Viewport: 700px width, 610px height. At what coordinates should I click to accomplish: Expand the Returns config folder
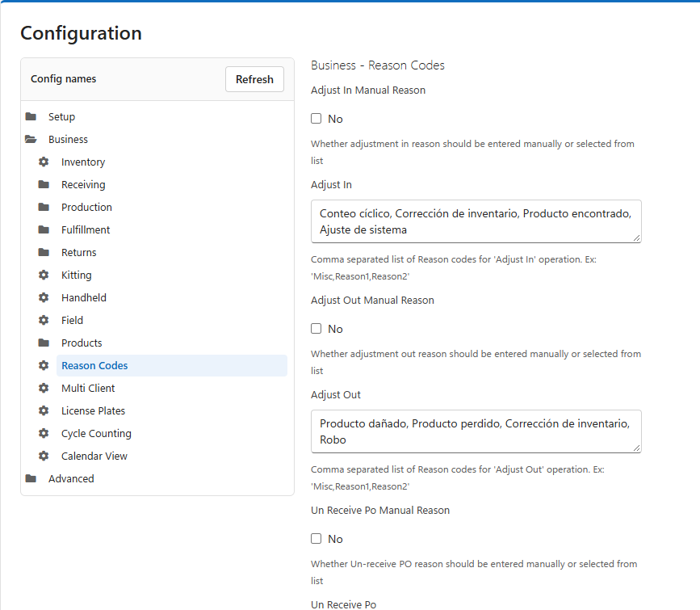pyautogui.click(x=79, y=253)
